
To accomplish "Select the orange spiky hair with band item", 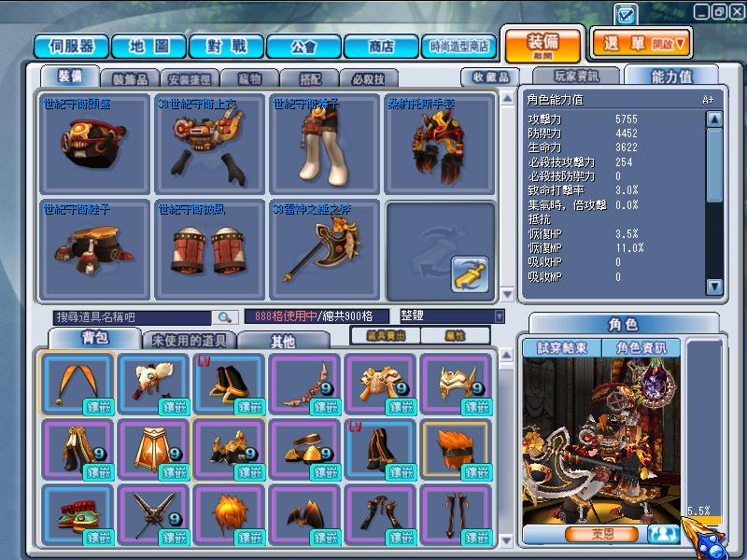I will (x=456, y=449).
